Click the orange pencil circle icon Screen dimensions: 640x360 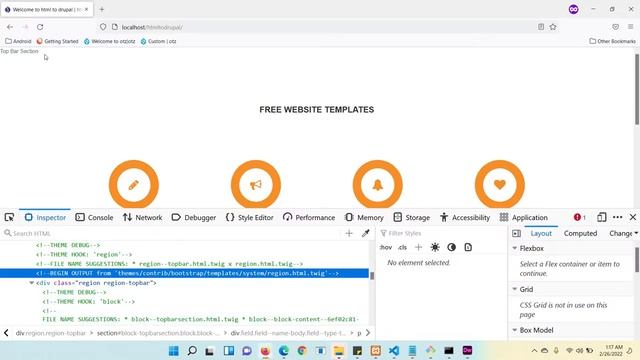[x=133, y=185]
